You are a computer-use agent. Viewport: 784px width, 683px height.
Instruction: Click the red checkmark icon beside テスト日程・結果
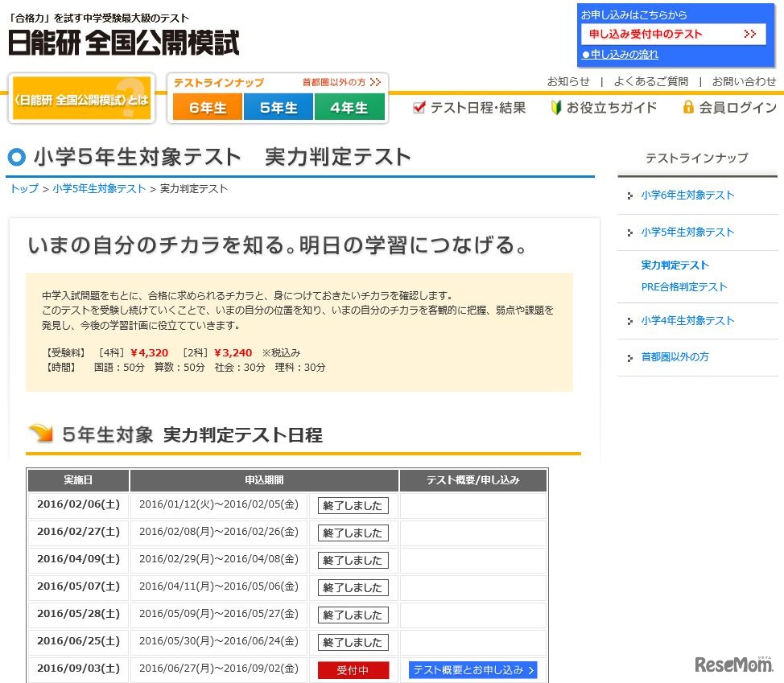419,107
